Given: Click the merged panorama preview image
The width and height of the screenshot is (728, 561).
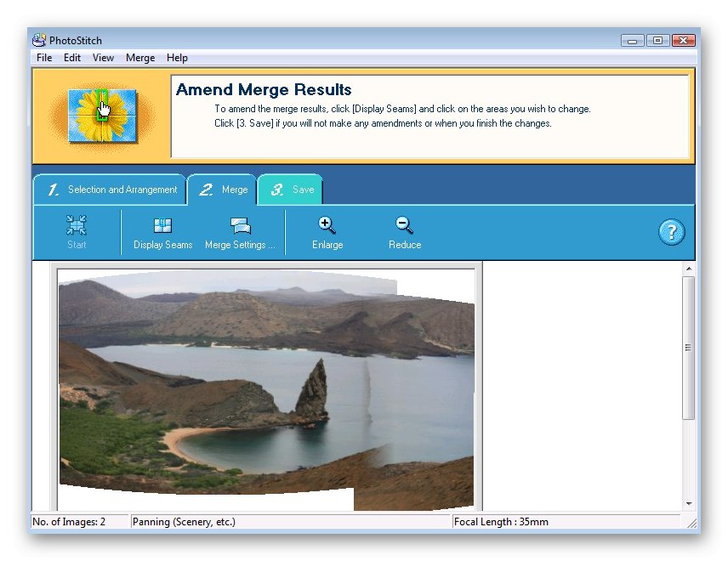Looking at the screenshot, I should point(266,390).
